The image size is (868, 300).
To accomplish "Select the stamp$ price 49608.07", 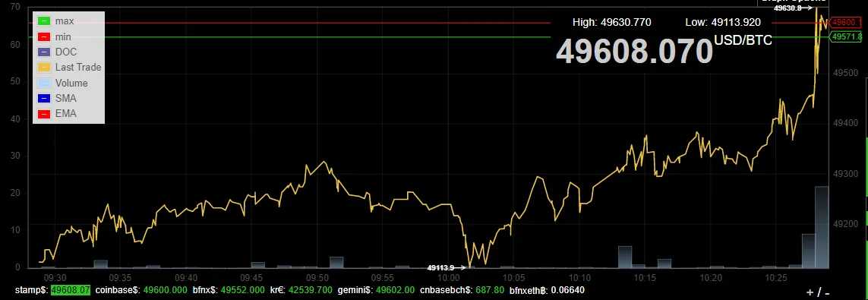I will [x=71, y=290].
